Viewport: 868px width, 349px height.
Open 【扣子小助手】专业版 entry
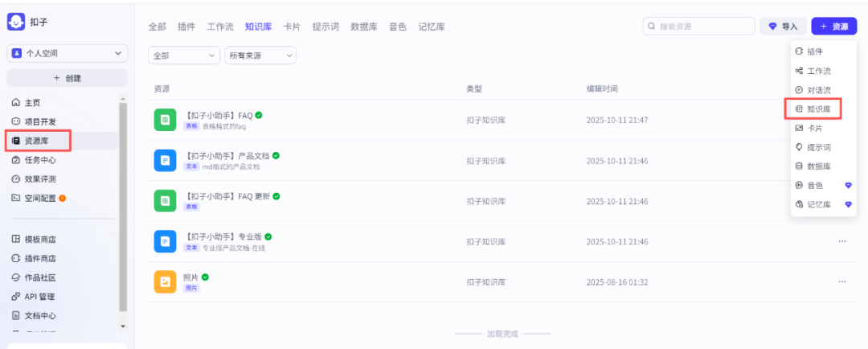pos(223,237)
